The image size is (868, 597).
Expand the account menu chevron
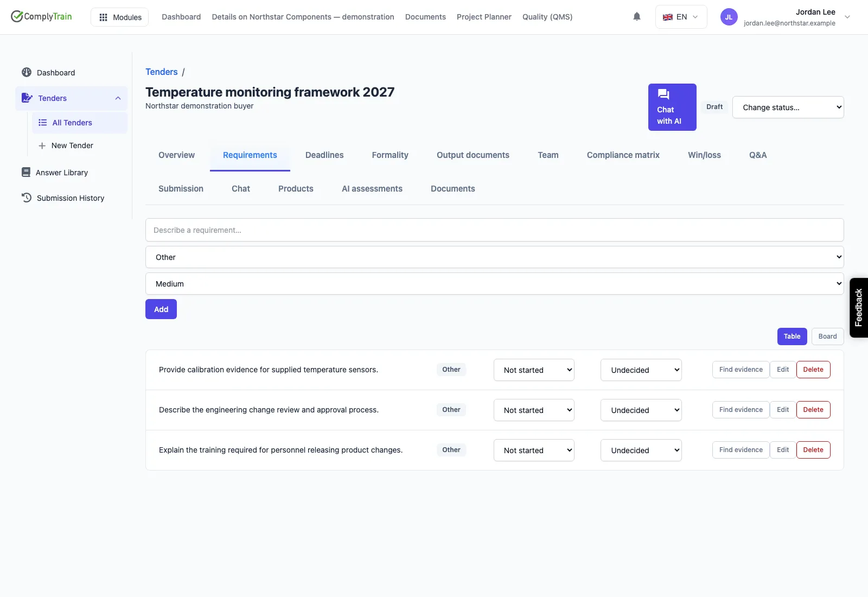(847, 17)
